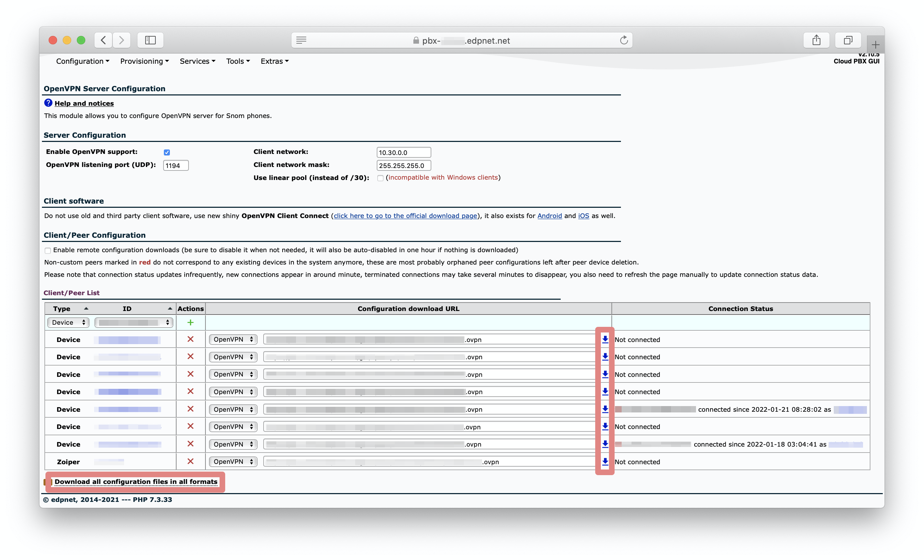Open the Provisioning menu

click(144, 61)
